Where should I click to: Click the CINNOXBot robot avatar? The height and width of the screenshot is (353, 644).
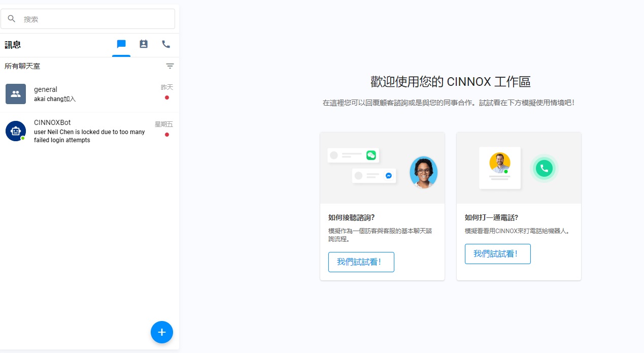point(16,131)
